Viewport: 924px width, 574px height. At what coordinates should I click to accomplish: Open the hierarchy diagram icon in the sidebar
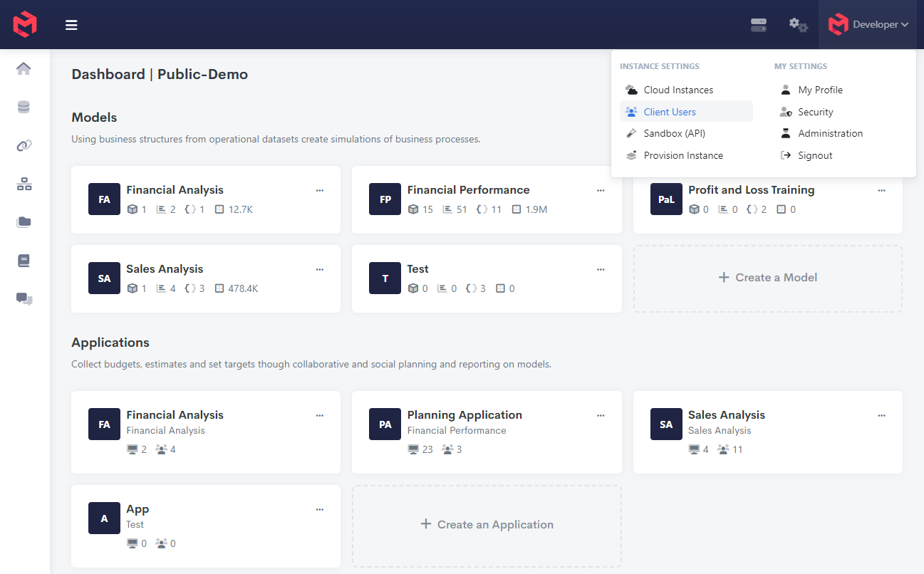[24, 184]
